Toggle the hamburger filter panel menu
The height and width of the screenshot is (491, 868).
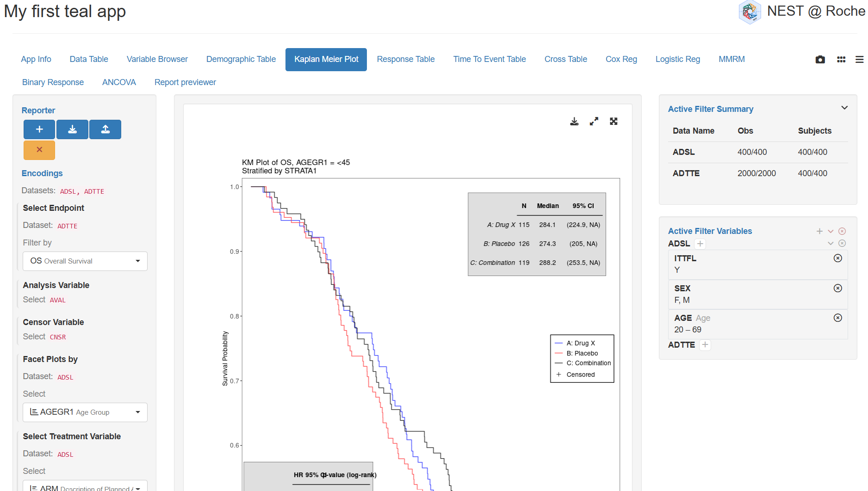(859, 60)
